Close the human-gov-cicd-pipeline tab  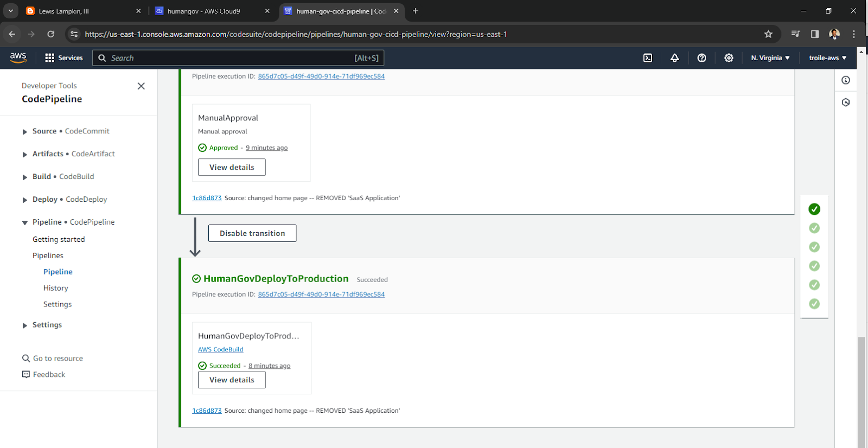[396, 11]
